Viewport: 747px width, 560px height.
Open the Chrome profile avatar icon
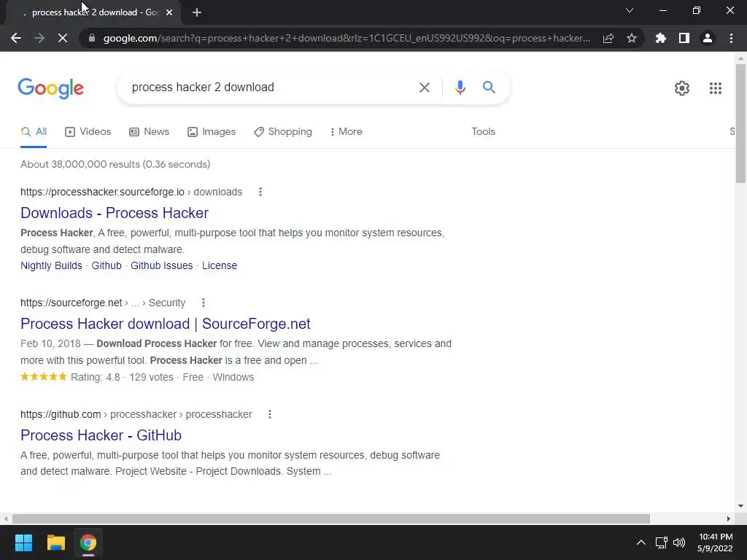click(x=708, y=38)
